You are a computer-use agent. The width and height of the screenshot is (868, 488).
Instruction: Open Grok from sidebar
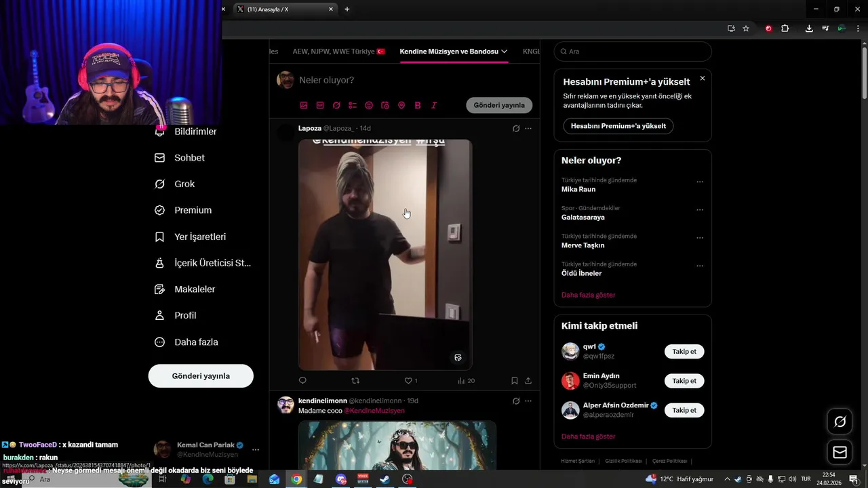[175, 184]
